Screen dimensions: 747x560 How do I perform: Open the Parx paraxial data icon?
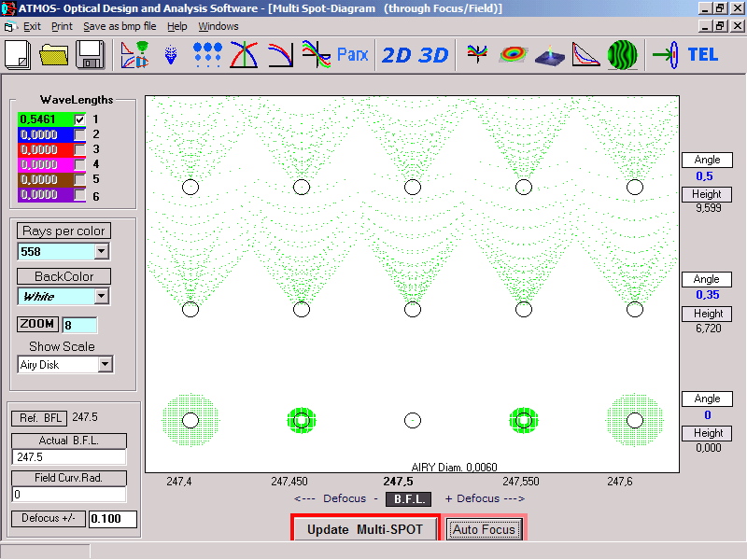point(352,55)
